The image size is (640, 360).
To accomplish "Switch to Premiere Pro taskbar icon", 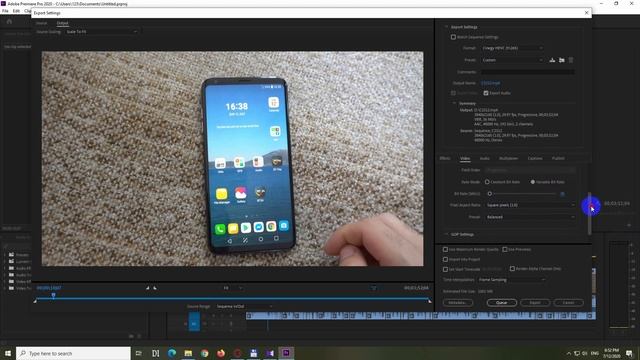I will 286,353.
